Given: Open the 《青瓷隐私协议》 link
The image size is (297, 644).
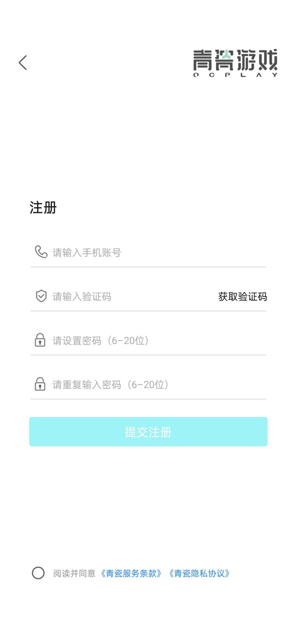Looking at the screenshot, I should point(198,573).
